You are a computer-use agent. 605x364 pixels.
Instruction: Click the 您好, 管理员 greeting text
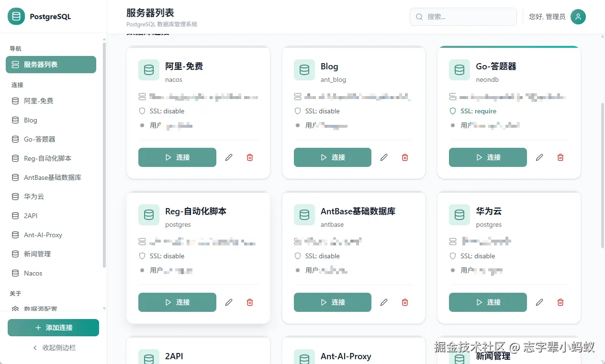click(x=547, y=17)
